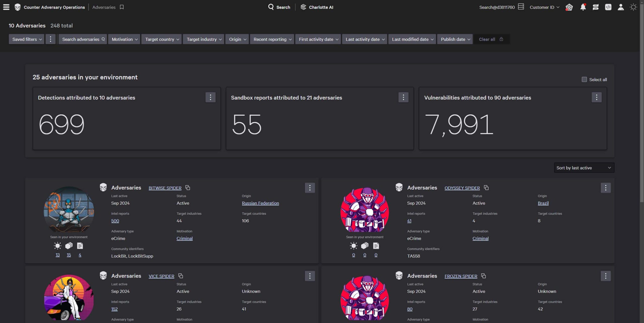
Task: Open Vulnerabilities card options menu
Action: tap(596, 97)
